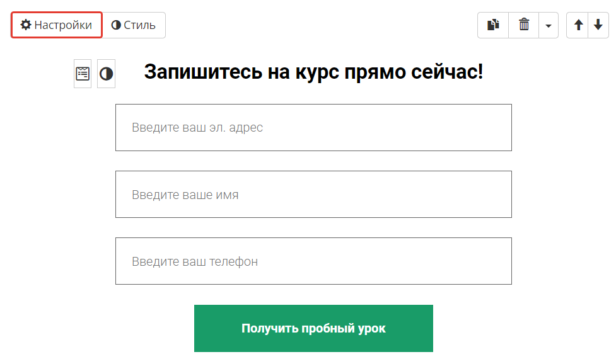Click the "Введите ваше имя" field
The width and height of the screenshot is (616, 364).
click(313, 194)
